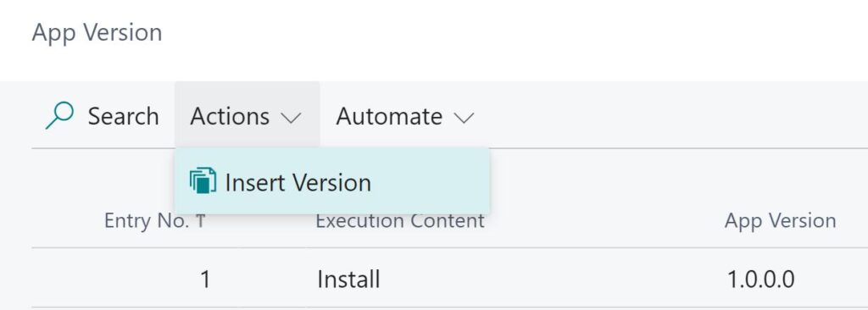This screenshot has width=868, height=310.
Task: Open the Actions menu
Action: 247,115
